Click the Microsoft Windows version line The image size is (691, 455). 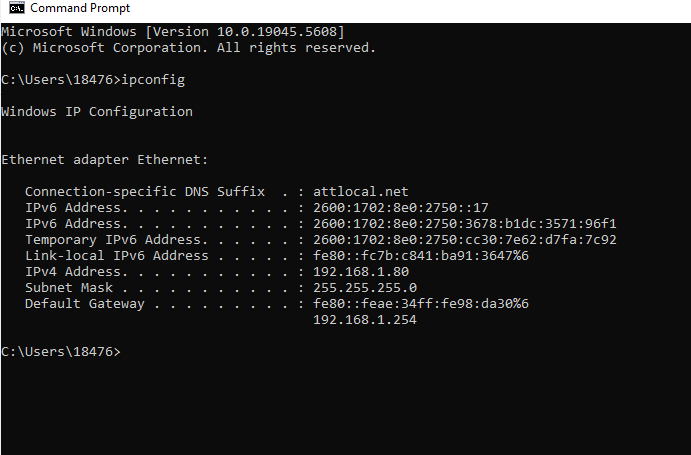173,32
